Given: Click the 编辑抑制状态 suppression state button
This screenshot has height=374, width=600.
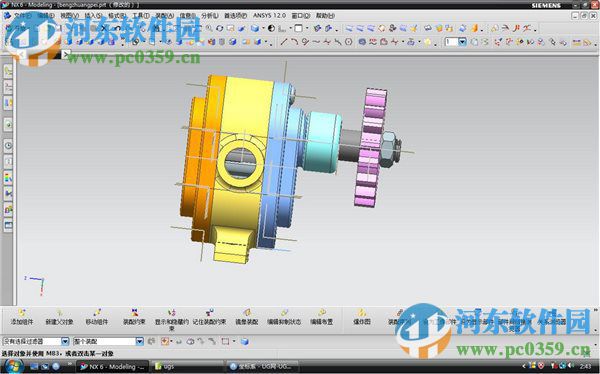Looking at the screenshot, I should coord(284,317).
